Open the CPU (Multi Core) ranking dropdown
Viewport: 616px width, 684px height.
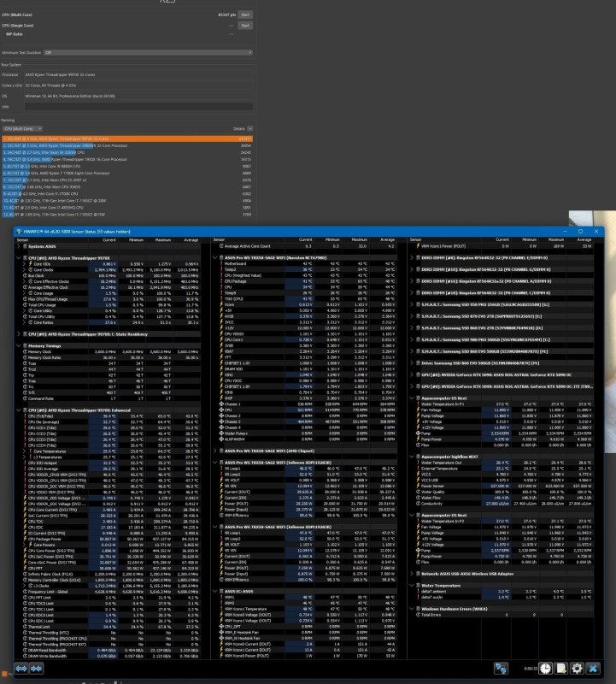pos(22,129)
